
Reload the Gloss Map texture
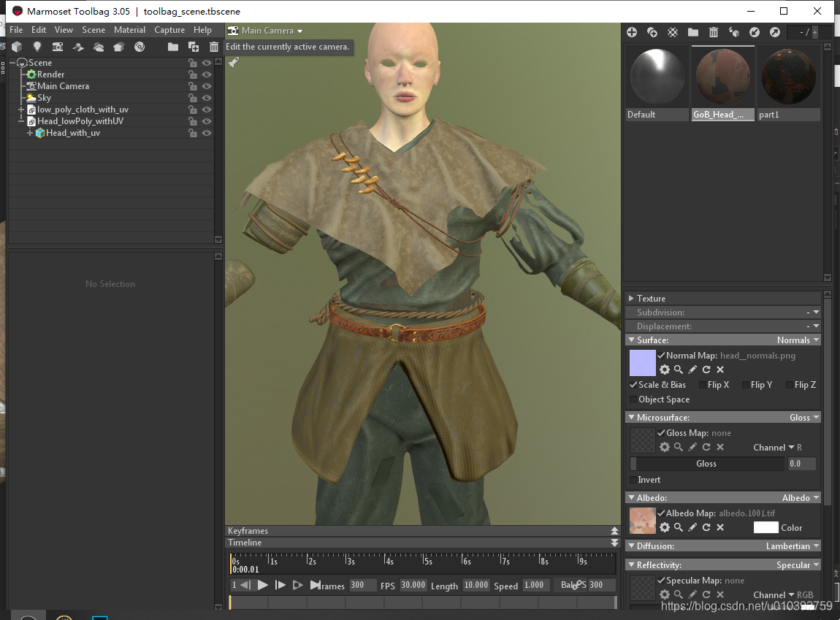706,447
